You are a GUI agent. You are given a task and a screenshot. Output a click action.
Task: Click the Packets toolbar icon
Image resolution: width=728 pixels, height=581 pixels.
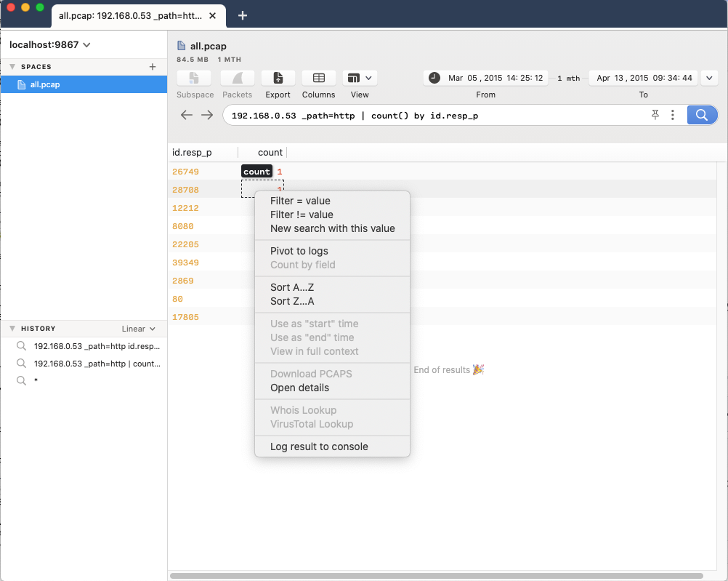coord(238,84)
